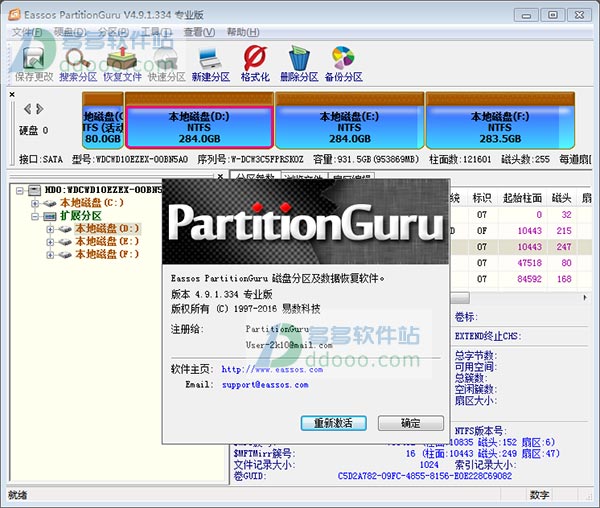The width and height of the screenshot is (600, 508).
Task: Select 本地磁盘 (F:) in the tree
Action: (107, 255)
